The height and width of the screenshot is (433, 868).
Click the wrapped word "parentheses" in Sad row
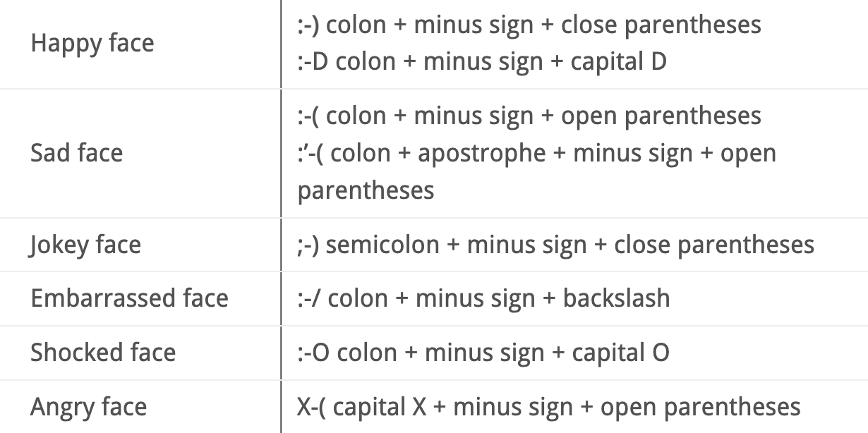pos(366,190)
